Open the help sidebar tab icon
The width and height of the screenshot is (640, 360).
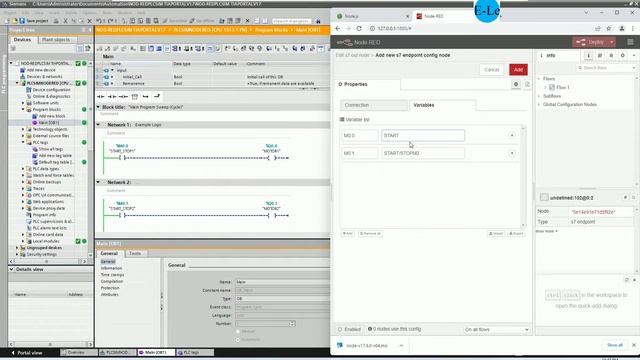coord(600,56)
